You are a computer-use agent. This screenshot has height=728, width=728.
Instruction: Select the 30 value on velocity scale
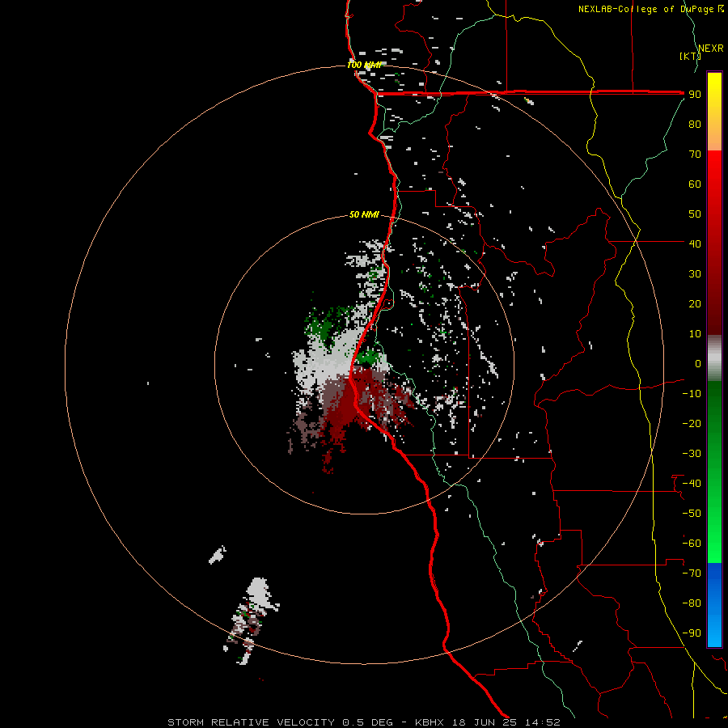click(x=695, y=274)
